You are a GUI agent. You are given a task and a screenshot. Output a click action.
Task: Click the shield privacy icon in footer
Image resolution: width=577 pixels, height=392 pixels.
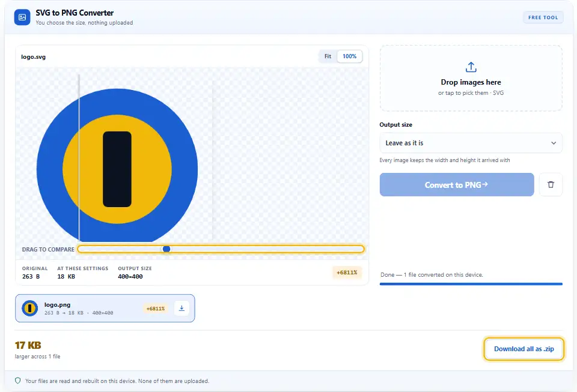click(17, 381)
